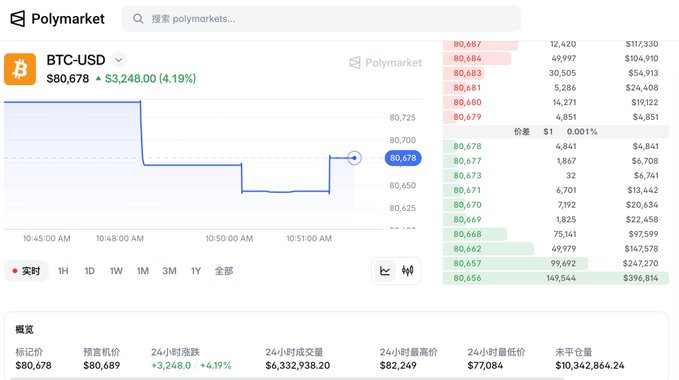Click the search magnifier icon
The width and height of the screenshot is (679, 380).
138,19
